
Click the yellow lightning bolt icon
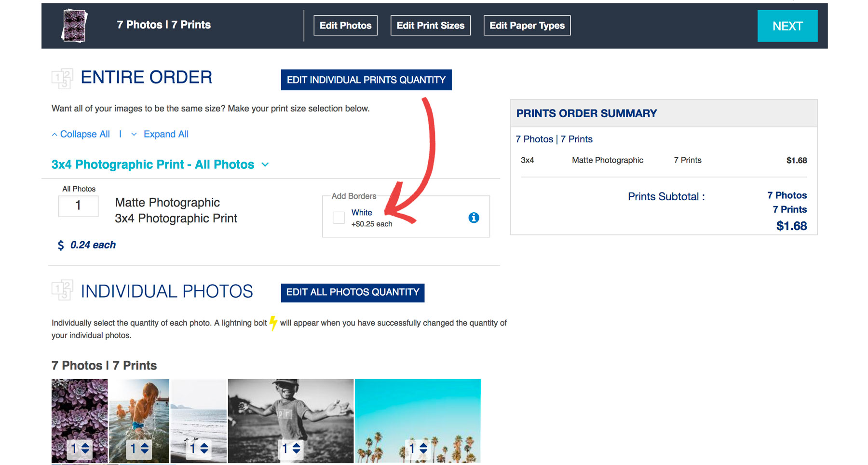[x=273, y=323]
